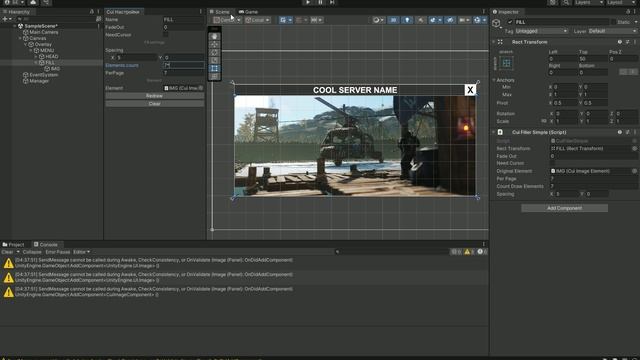The image size is (640, 360).
Task: Open object picker for Original Element field
Action: [x=635, y=171]
